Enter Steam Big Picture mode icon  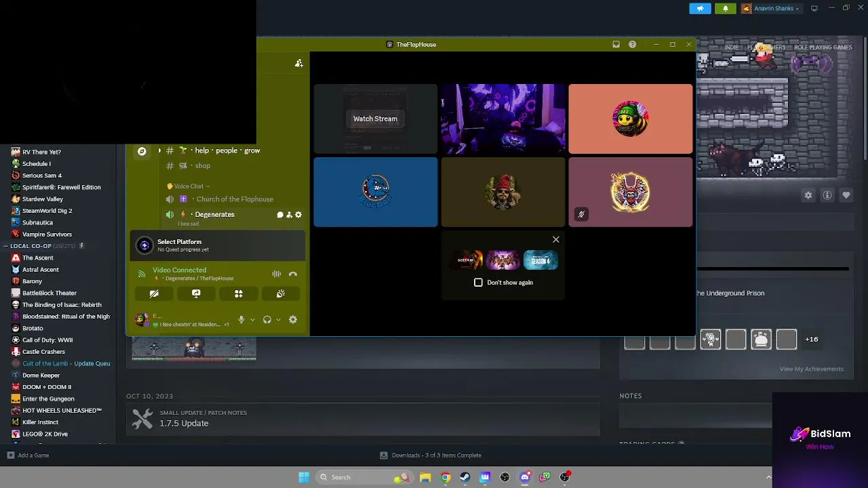pos(814,8)
